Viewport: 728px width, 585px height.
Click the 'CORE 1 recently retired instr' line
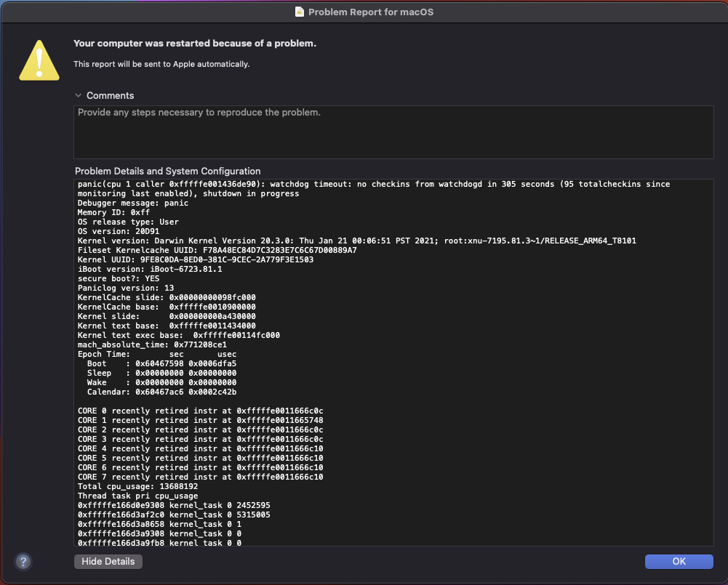tap(201, 420)
